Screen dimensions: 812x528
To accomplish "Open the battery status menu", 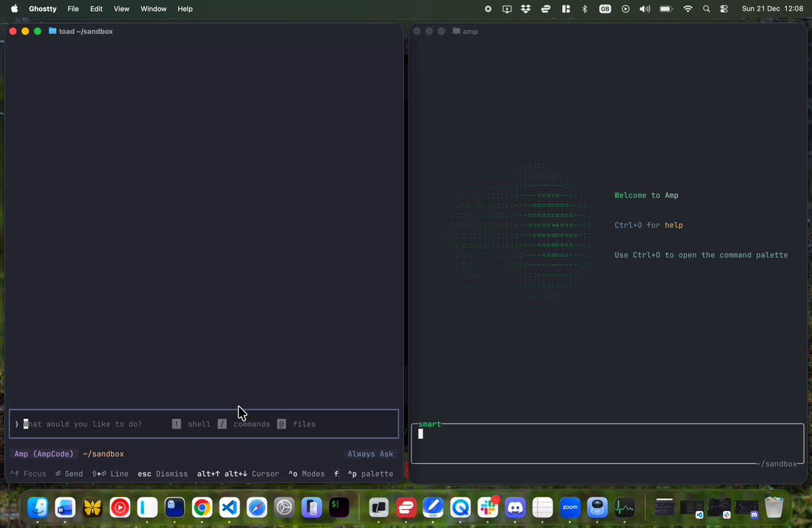I will [x=664, y=9].
